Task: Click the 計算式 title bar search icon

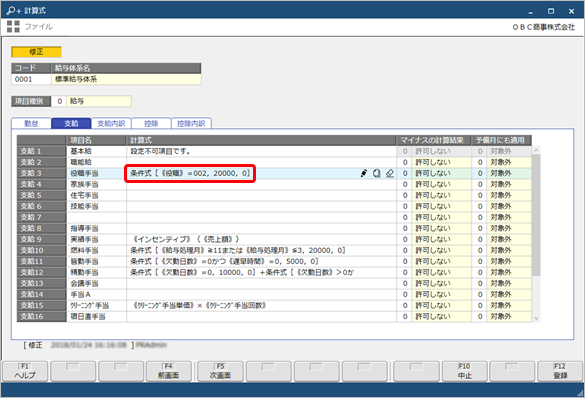Action: [13, 10]
